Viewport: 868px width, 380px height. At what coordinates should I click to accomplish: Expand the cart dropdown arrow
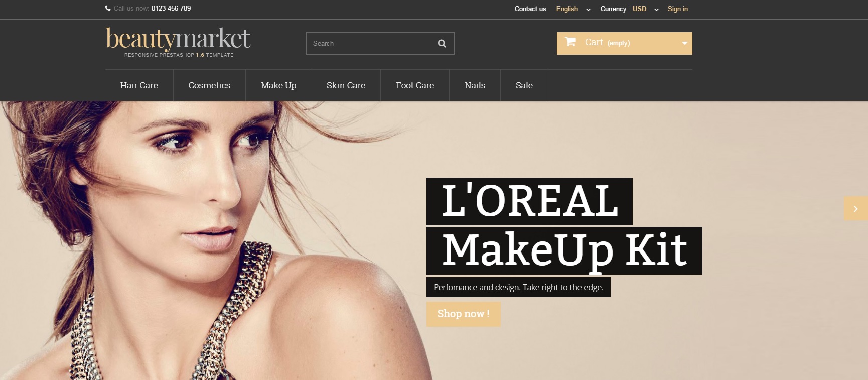684,43
